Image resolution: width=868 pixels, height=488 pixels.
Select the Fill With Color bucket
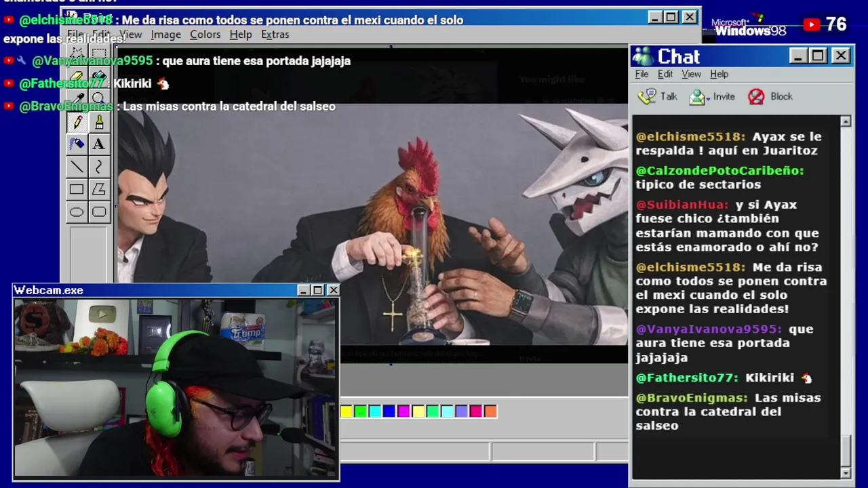99,77
